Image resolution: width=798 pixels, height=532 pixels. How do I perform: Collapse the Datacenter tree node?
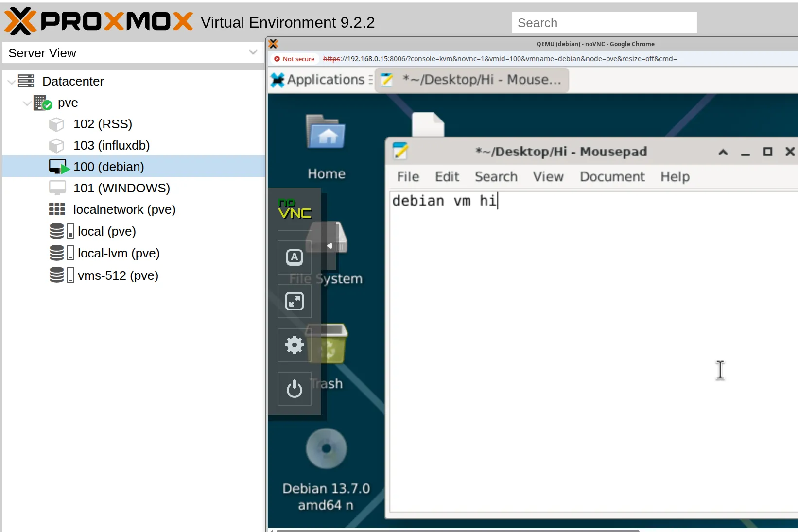(x=11, y=82)
